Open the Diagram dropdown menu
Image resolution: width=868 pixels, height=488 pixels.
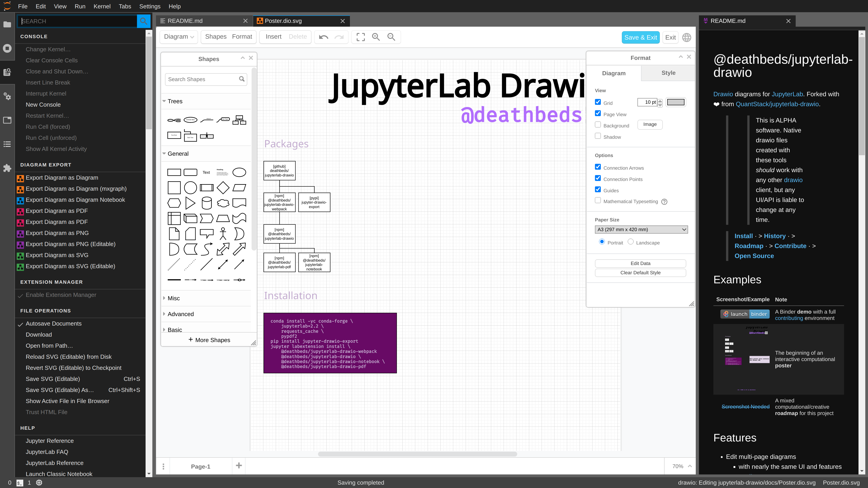pyautogui.click(x=179, y=37)
